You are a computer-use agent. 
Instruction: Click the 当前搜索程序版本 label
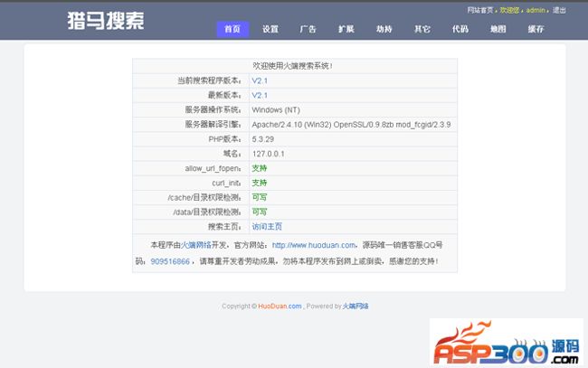210,81
